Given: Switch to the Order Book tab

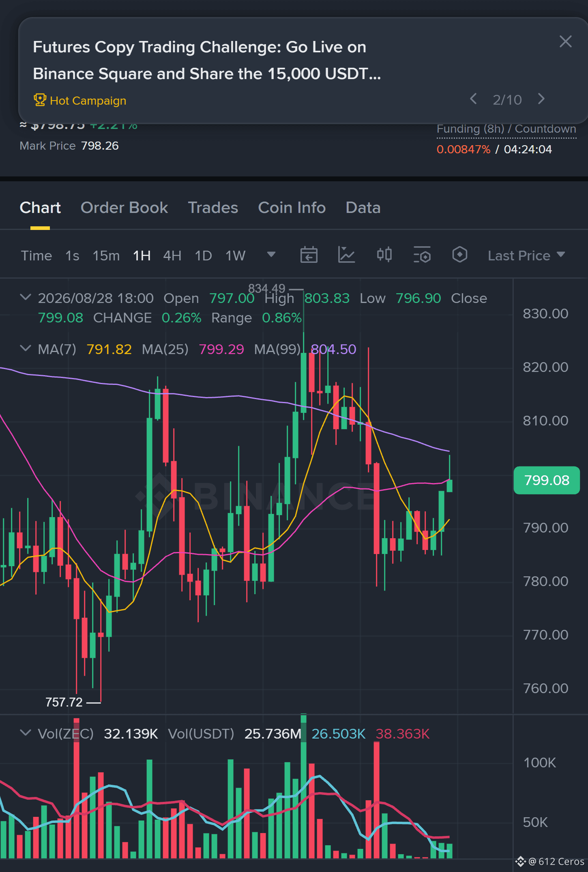Looking at the screenshot, I should 124,208.
